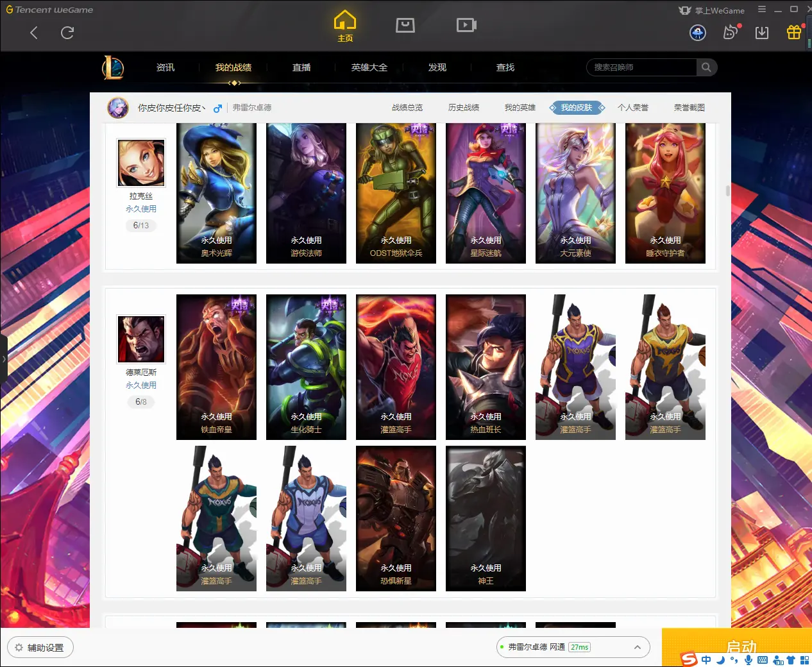Click the keyboard icon in input toolbar

pos(763,660)
